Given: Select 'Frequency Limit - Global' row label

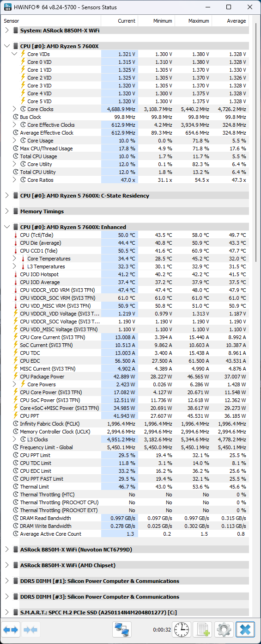Looking at the screenshot, I should pyautogui.click(x=46, y=447).
